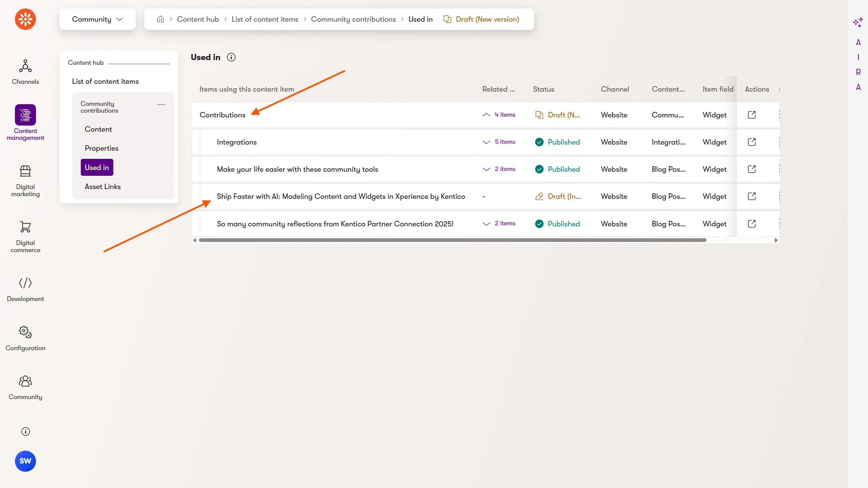Image resolution: width=868 pixels, height=488 pixels.
Task: Switch to the Asset Links tab
Action: tap(102, 187)
